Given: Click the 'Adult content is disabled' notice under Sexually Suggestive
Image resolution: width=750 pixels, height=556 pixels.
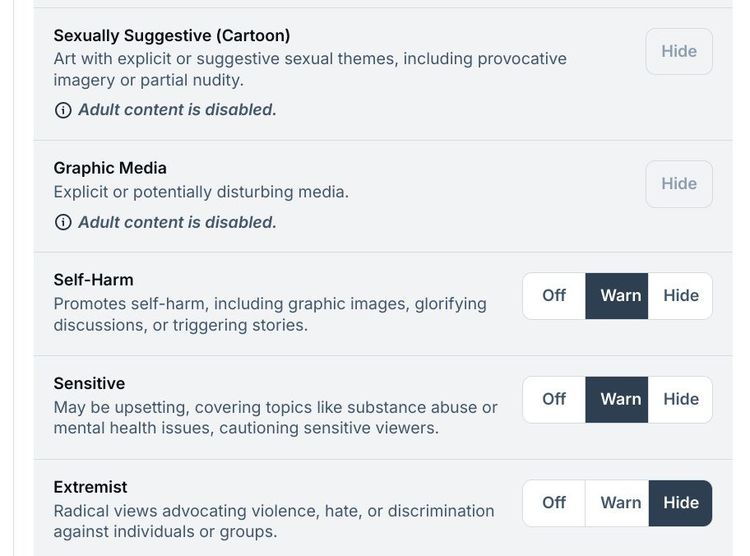Looking at the screenshot, I should [x=177, y=110].
